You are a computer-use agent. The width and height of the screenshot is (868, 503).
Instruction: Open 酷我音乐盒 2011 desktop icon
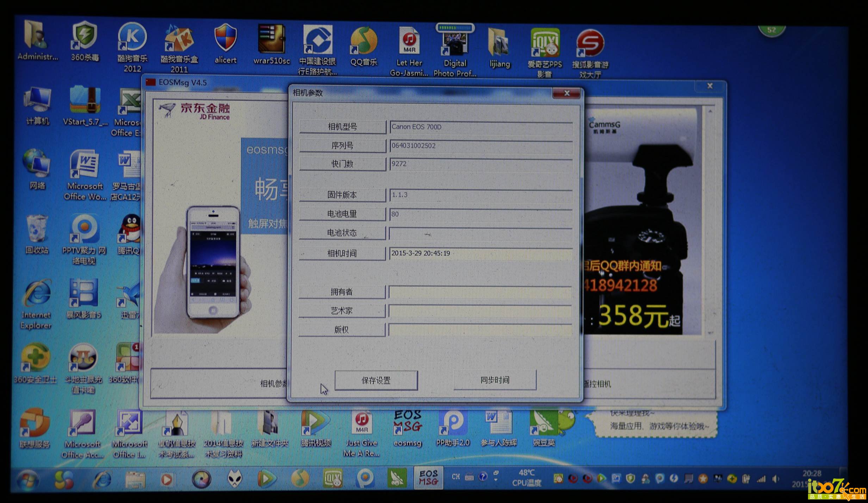(179, 48)
